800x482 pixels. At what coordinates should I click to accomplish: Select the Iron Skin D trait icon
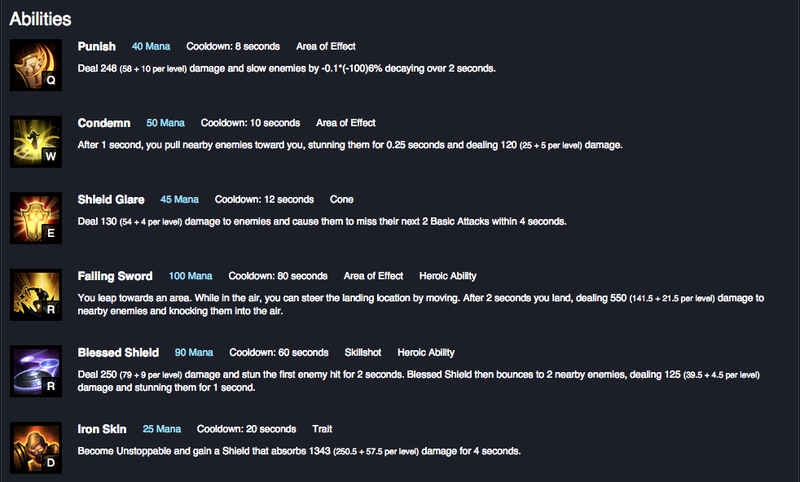click(x=36, y=448)
